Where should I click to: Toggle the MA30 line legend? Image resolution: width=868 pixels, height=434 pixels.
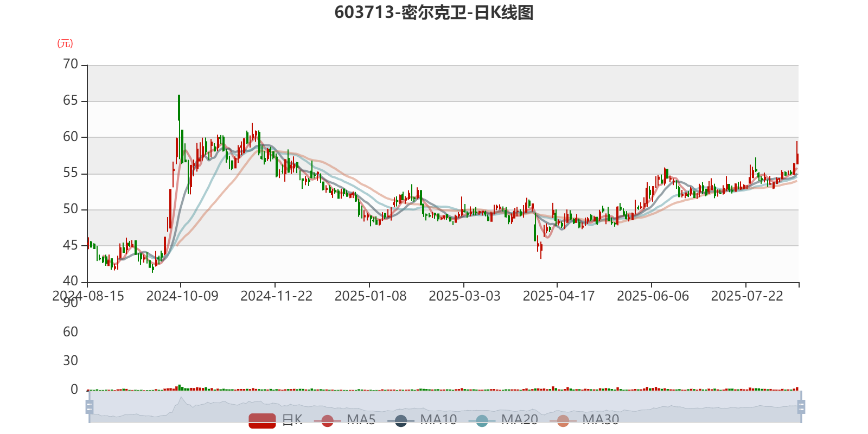point(584,420)
